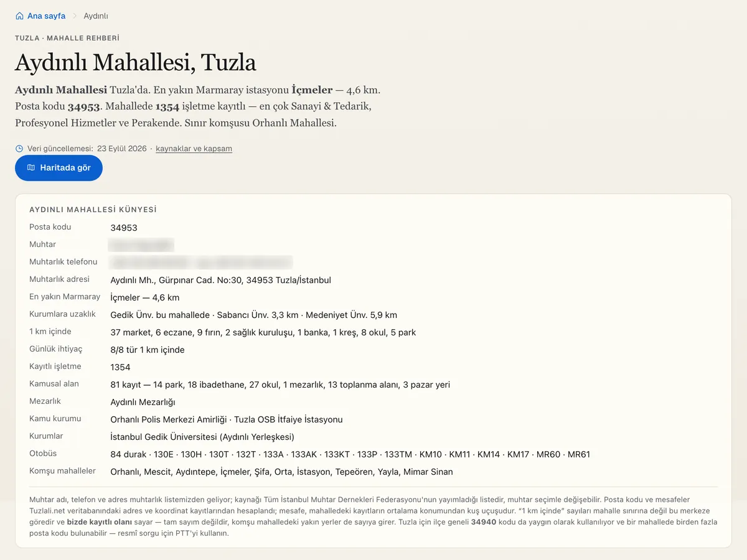Click the Aydınlı Mahallesi page heading
Screen dimensions: 747x560
[136, 62]
